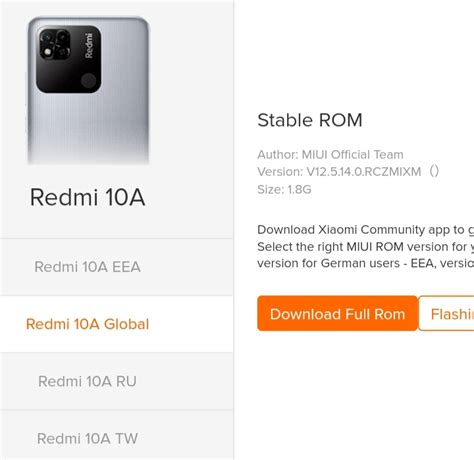
Task: Click the Size 1.8G label
Action: [284, 189]
